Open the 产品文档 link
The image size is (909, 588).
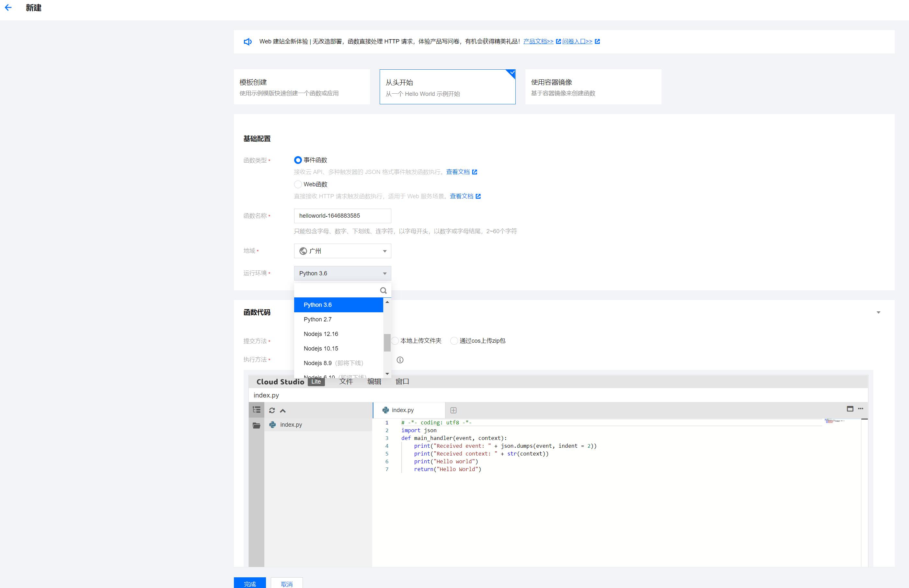tap(538, 41)
